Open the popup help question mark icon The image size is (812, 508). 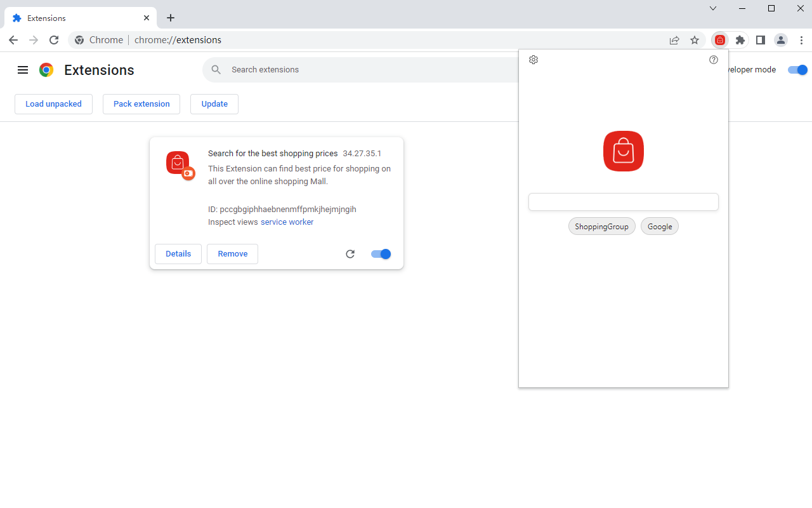tap(714, 60)
